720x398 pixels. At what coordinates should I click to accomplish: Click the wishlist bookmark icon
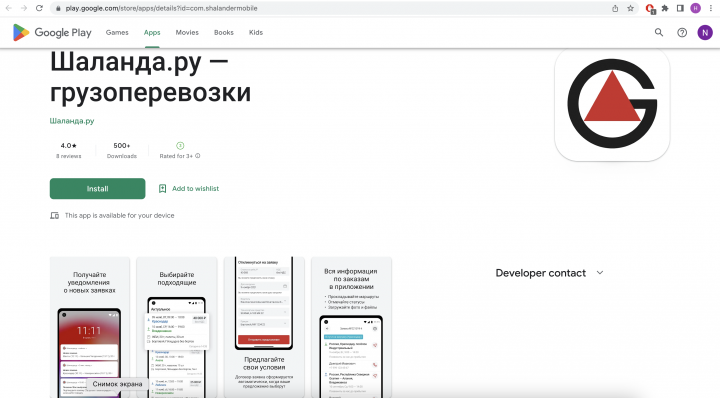pos(163,189)
